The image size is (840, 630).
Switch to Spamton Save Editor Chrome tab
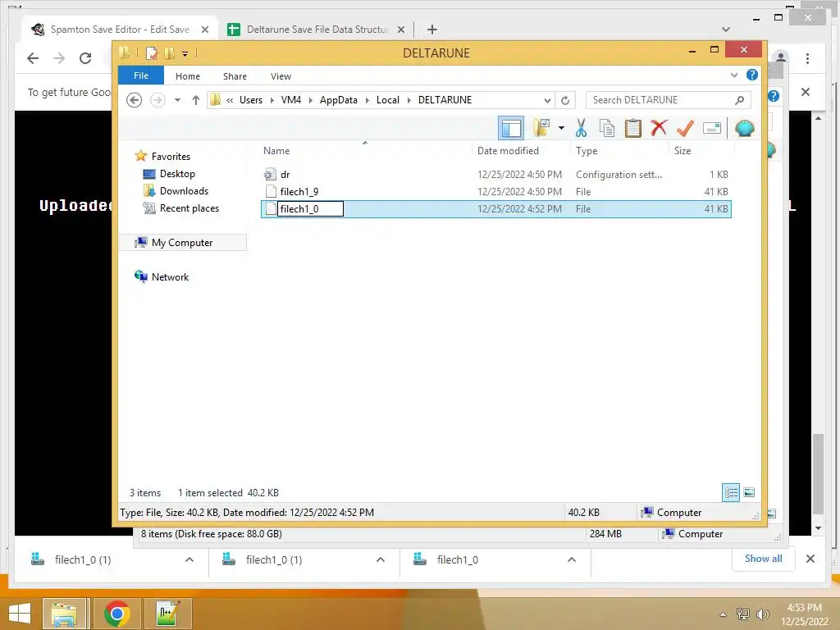[120, 30]
